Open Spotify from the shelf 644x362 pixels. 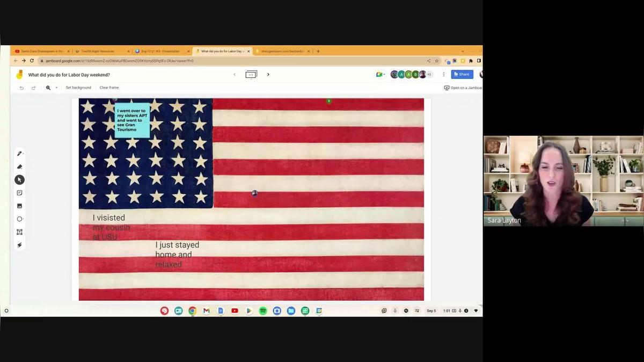(263, 310)
